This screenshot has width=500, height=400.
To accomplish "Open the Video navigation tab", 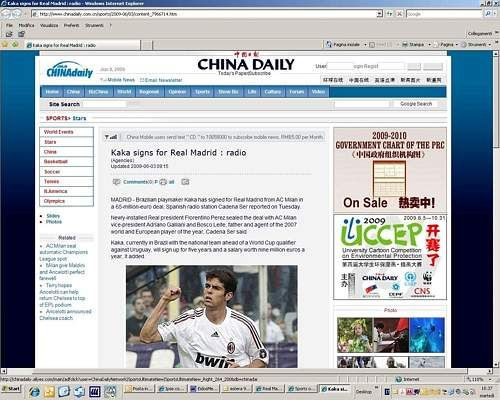I will (x=318, y=92).
